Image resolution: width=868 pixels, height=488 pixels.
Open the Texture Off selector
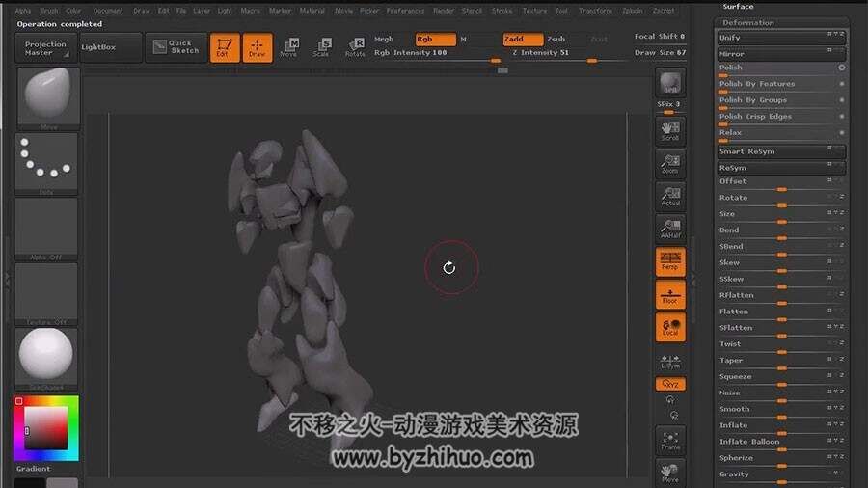46,294
